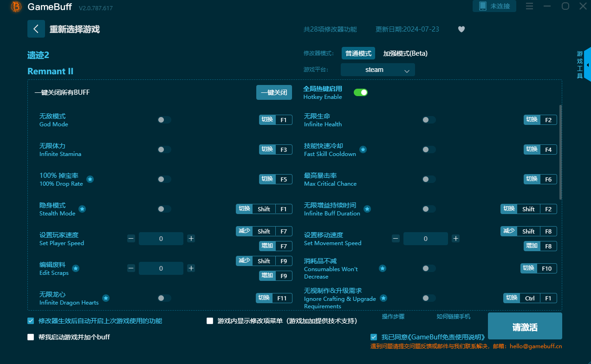Open the 如何链接手机 link
Screen dimensions: 591x364
tap(454, 317)
